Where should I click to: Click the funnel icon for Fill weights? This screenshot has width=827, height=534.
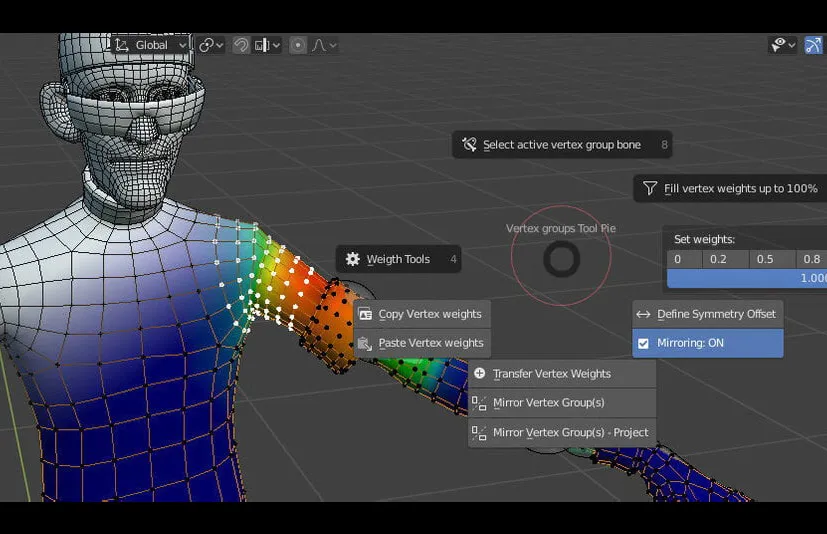tap(650, 188)
